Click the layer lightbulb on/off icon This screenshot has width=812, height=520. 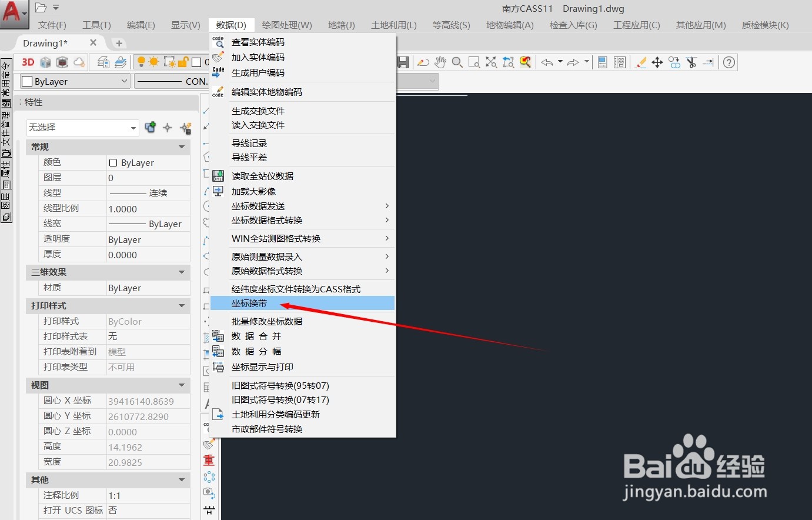141,62
